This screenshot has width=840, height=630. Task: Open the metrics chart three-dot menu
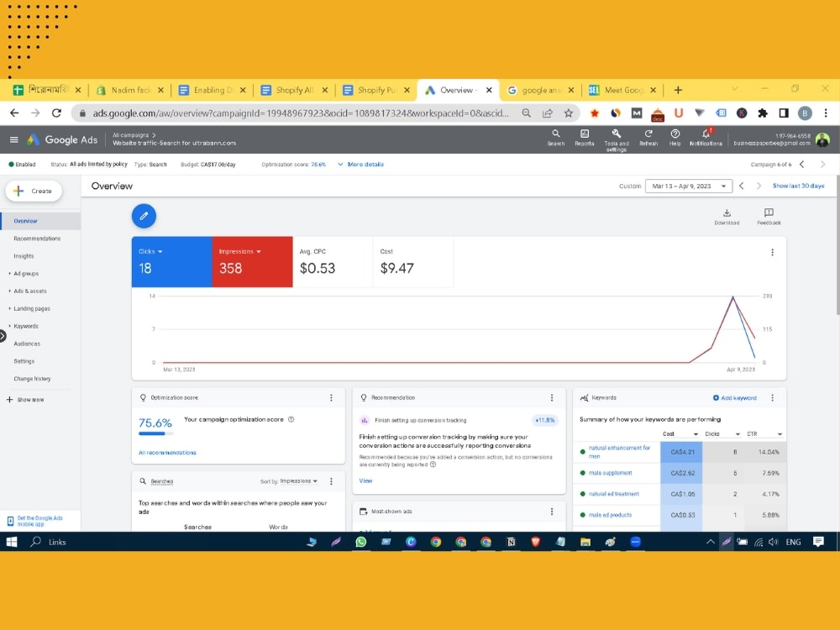click(x=772, y=252)
